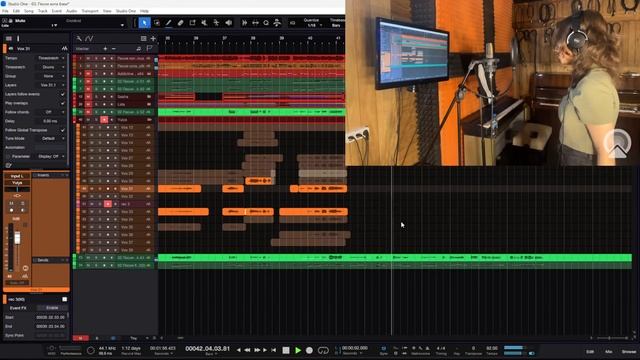Click the Record button in the transport
Screen dimensions: 640x360
pos(309,350)
